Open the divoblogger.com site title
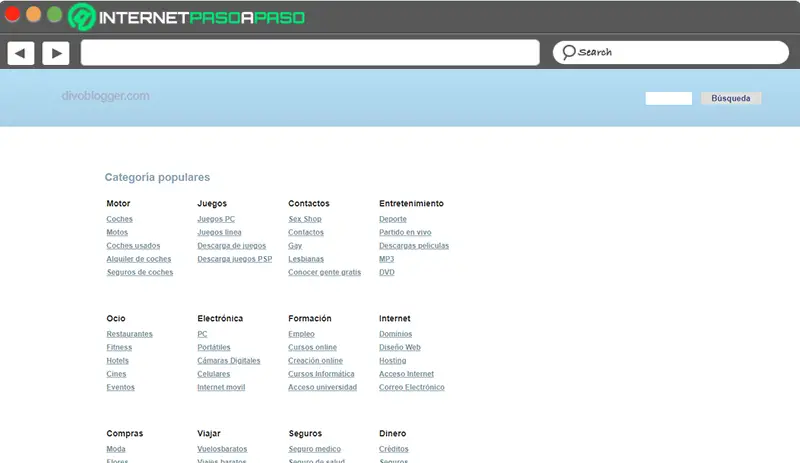800x463 pixels. (106, 96)
